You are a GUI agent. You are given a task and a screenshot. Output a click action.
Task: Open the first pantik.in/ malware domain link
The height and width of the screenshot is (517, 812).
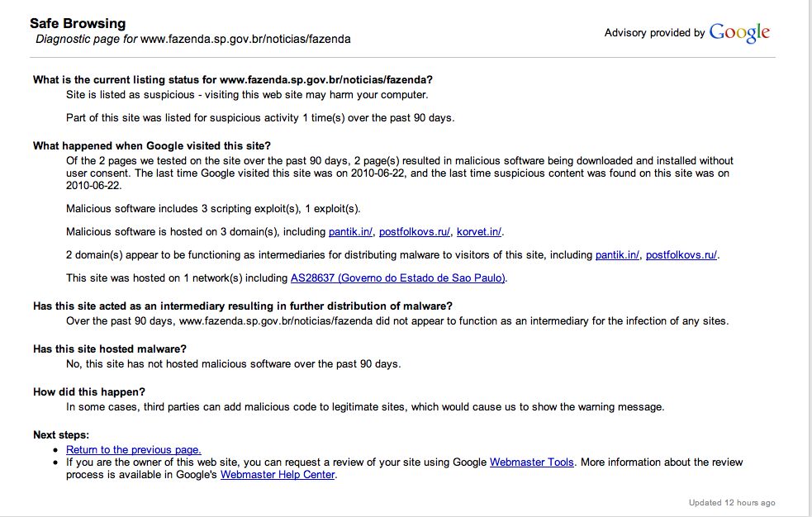point(350,232)
